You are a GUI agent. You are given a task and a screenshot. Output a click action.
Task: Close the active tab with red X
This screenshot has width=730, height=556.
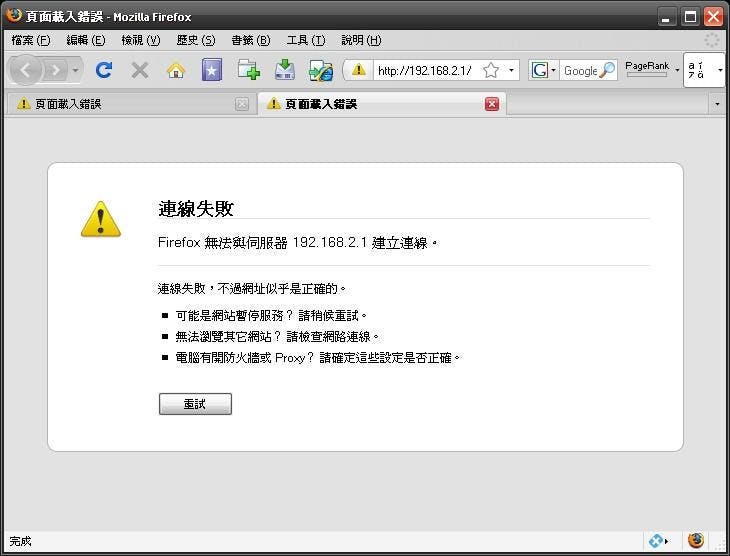492,104
